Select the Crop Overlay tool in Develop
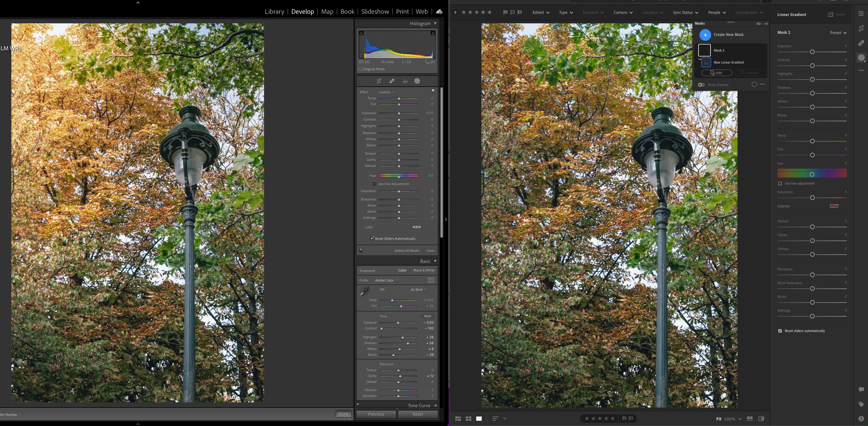Image resolution: width=868 pixels, height=426 pixels. tap(379, 81)
